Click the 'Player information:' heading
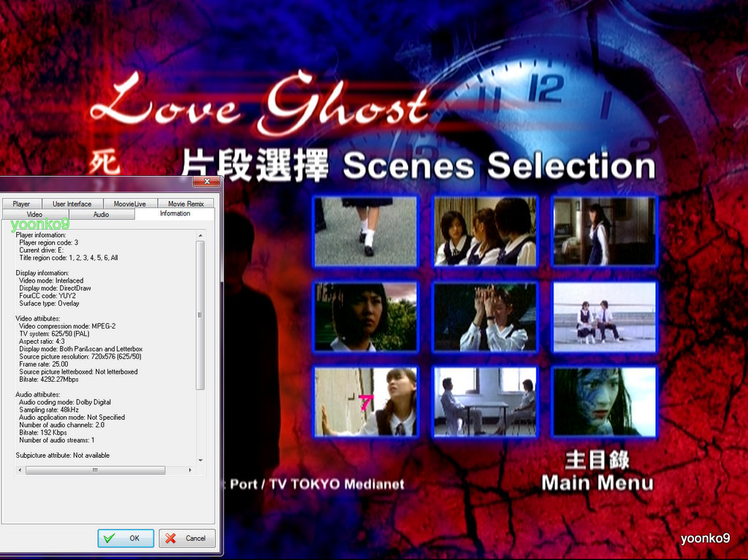Image resolution: width=748 pixels, height=560 pixels. (41, 234)
